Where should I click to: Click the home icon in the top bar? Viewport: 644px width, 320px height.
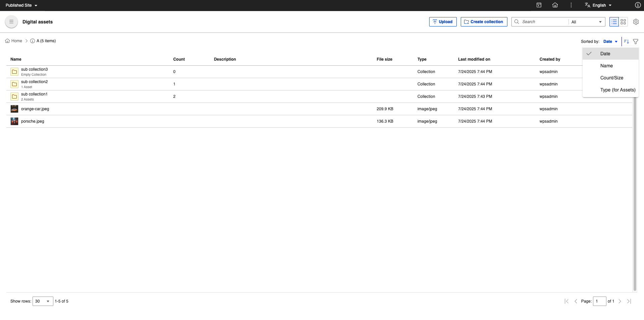click(x=555, y=5)
